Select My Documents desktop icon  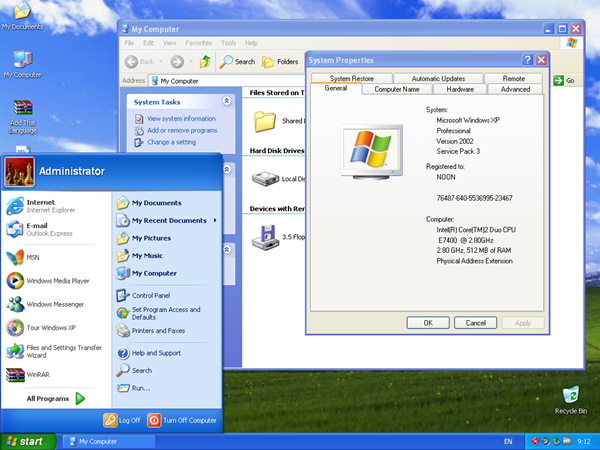click(22, 16)
